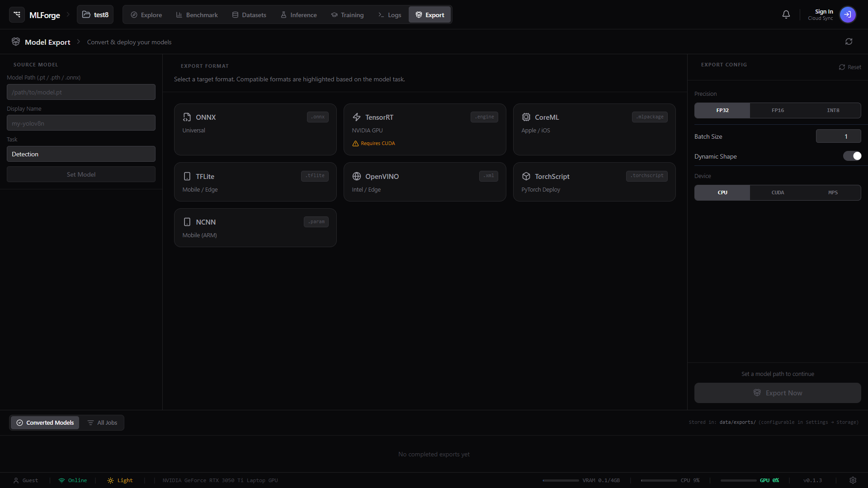Switch to All Jobs tab
The image size is (868, 488).
coord(102,423)
